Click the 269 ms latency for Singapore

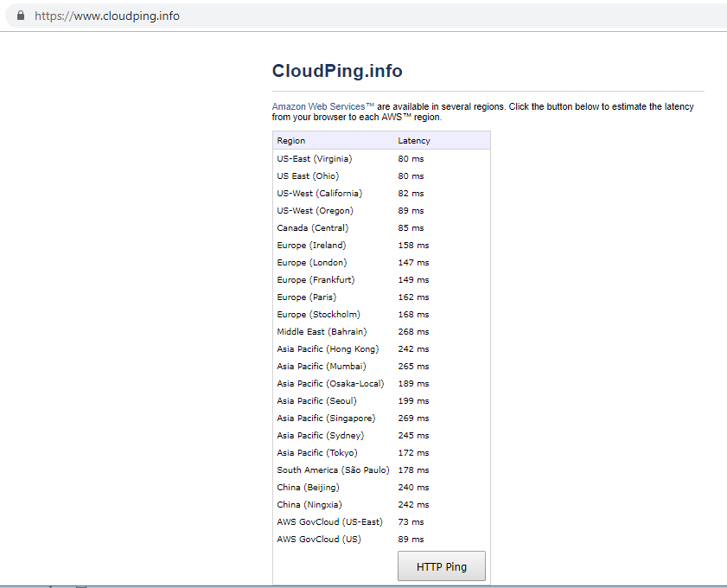(413, 419)
